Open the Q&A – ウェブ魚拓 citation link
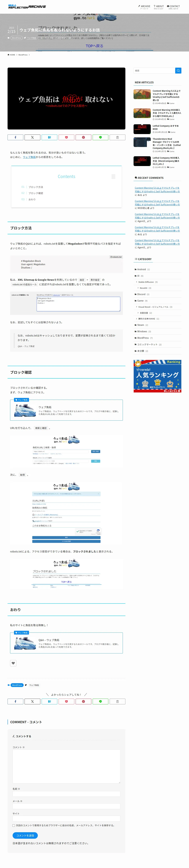Image resolution: width=189 pixels, height=868 pixels. tap(26, 346)
